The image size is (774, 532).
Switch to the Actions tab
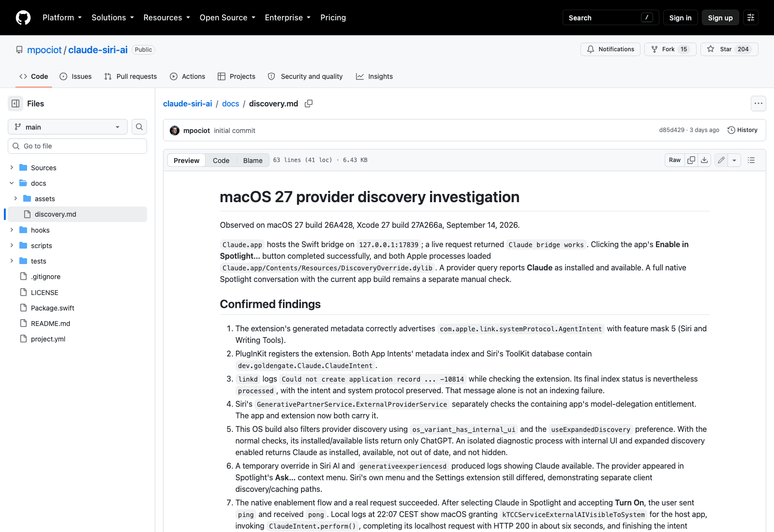point(188,76)
